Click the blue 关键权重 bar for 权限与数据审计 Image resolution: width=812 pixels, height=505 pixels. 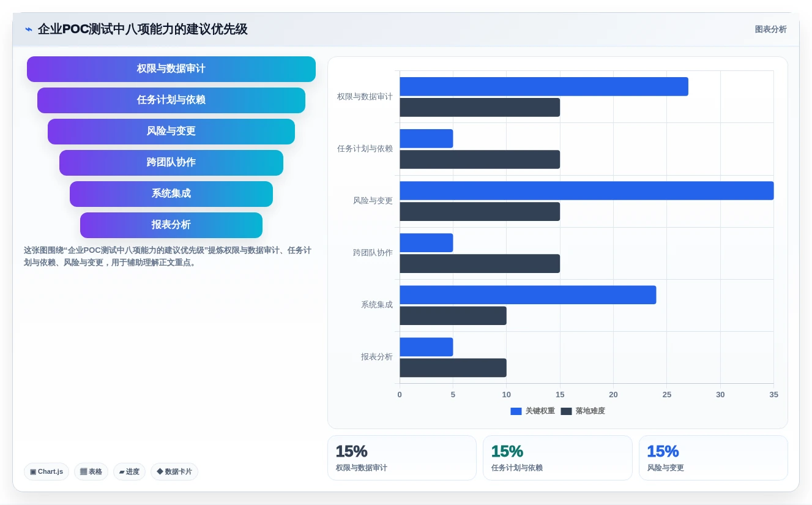[544, 87]
